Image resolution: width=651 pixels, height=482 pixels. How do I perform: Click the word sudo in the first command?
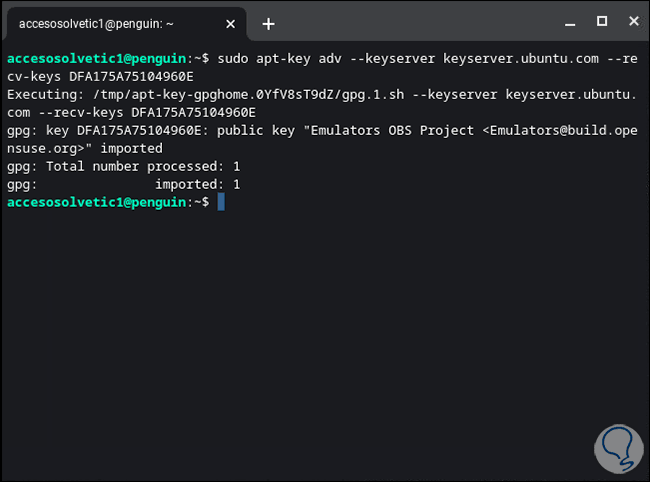232,58
